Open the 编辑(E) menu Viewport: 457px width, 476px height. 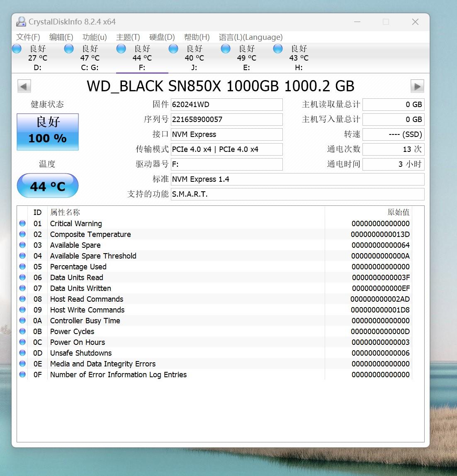(61, 37)
